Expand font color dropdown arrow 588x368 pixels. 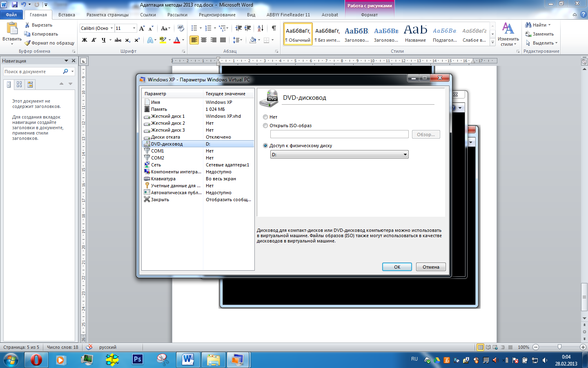click(183, 40)
